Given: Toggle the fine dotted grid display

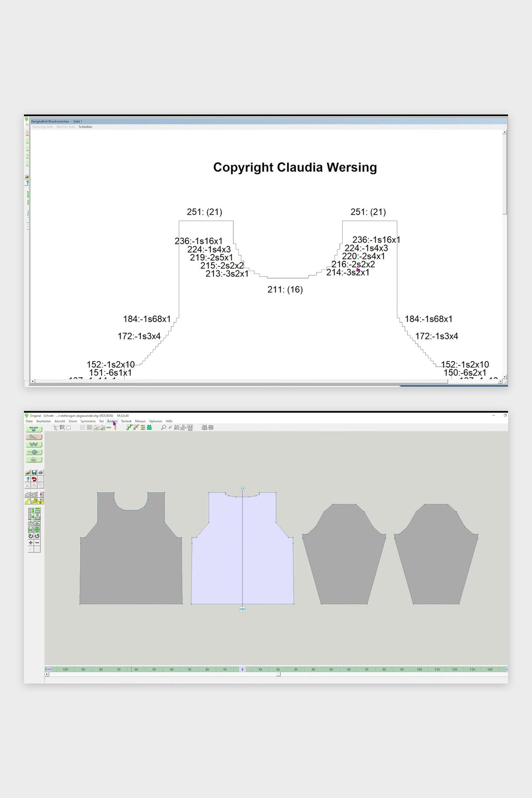Looking at the screenshot, I should (82, 428).
